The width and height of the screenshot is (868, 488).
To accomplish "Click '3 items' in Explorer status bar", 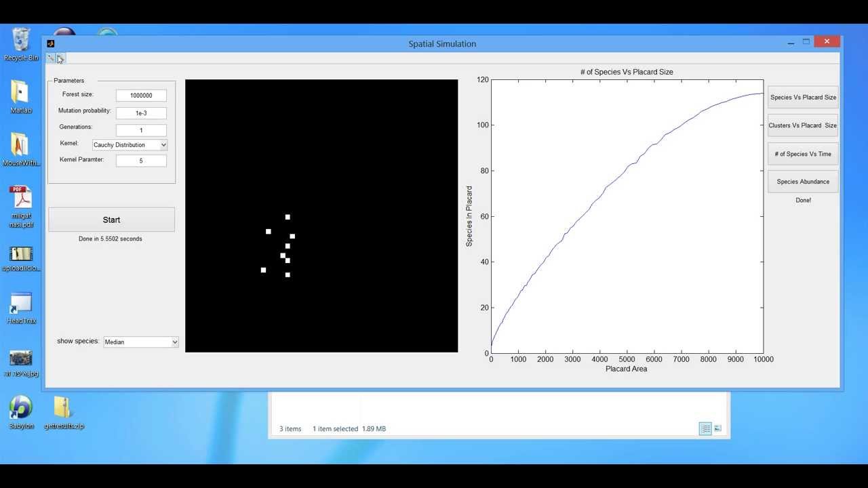I will [x=290, y=428].
